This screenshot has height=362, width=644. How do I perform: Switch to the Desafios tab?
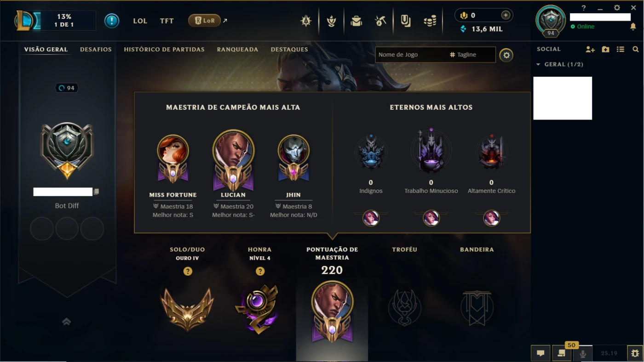point(96,49)
